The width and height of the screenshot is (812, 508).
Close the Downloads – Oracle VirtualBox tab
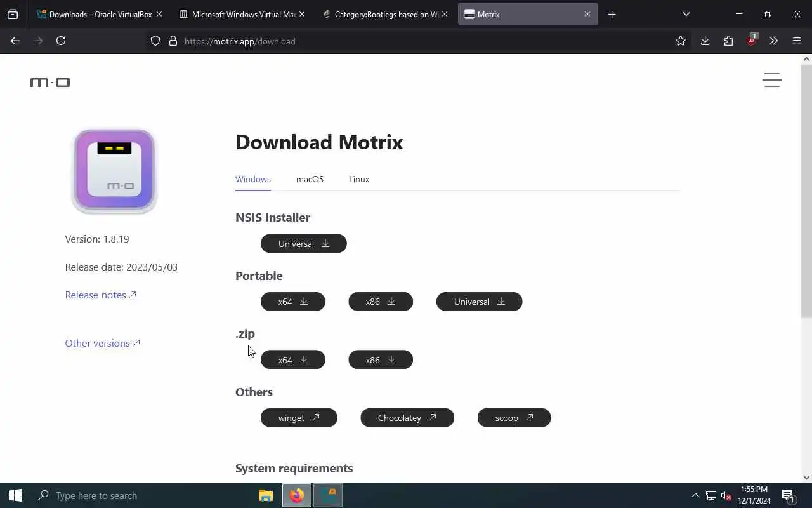[x=159, y=14]
